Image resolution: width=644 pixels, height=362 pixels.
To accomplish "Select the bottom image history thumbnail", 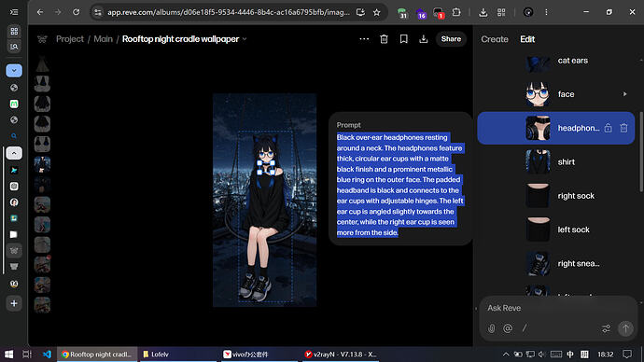I will (x=42, y=305).
